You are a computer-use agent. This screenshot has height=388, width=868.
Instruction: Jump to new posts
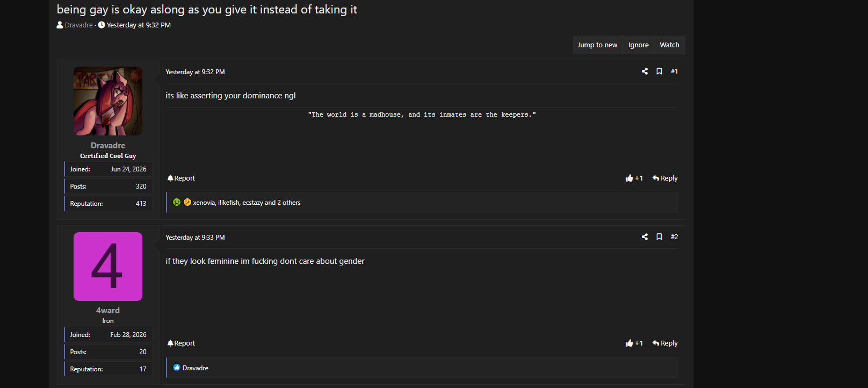tap(597, 45)
